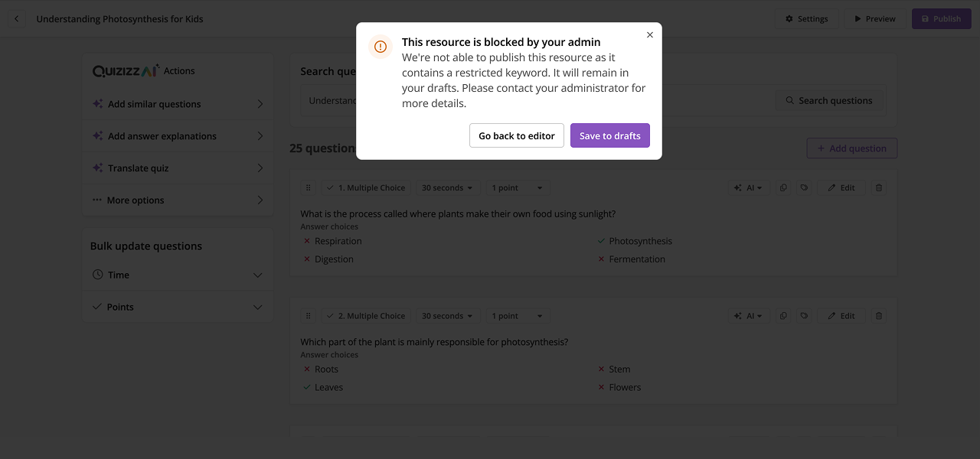Go back to editor from the dialog

516,135
